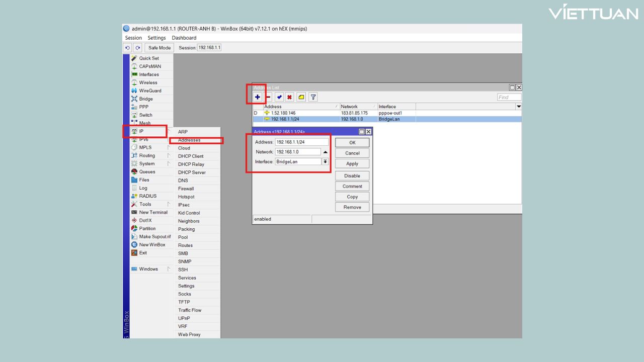Open the column dropdown in Address List header
This screenshot has height=362, width=644.
pyautogui.click(x=519, y=107)
